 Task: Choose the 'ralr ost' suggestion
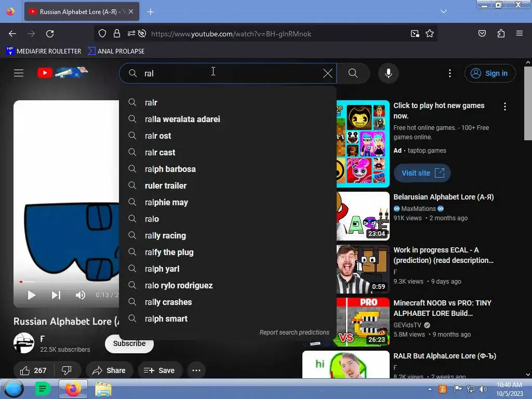pyautogui.click(x=228, y=136)
